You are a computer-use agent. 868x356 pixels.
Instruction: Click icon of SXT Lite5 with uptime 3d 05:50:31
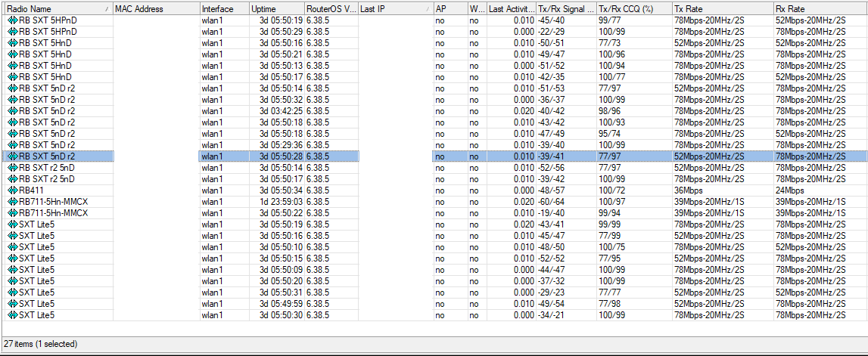click(14, 293)
